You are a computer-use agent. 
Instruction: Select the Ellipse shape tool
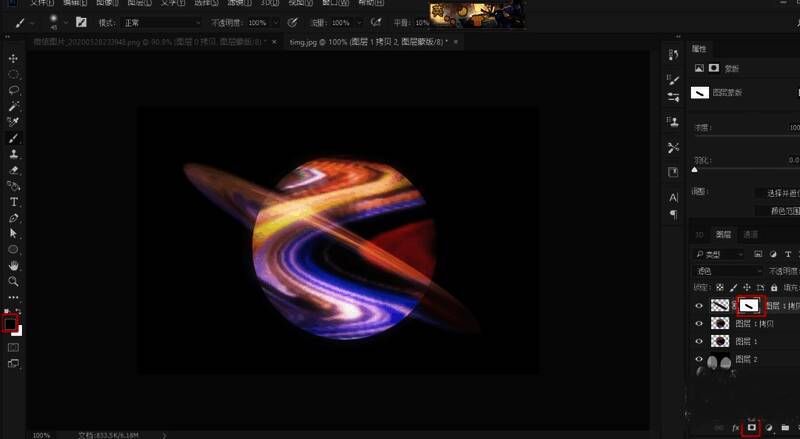pos(13,250)
